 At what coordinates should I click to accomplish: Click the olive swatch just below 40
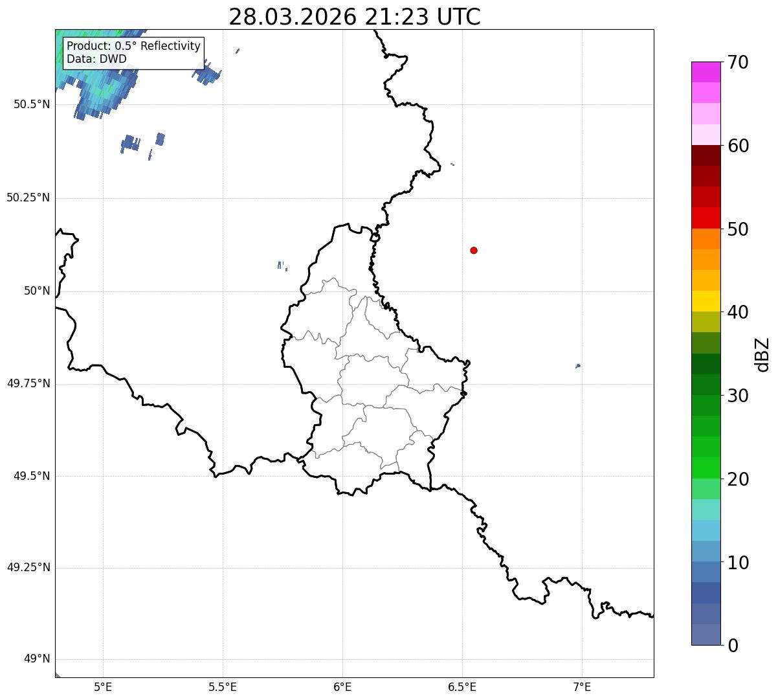click(706, 322)
